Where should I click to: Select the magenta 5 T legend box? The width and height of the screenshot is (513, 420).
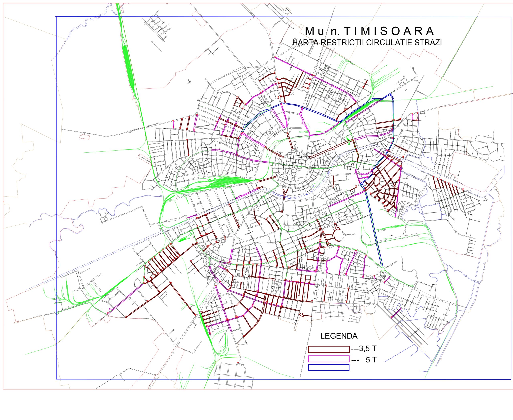(329, 359)
